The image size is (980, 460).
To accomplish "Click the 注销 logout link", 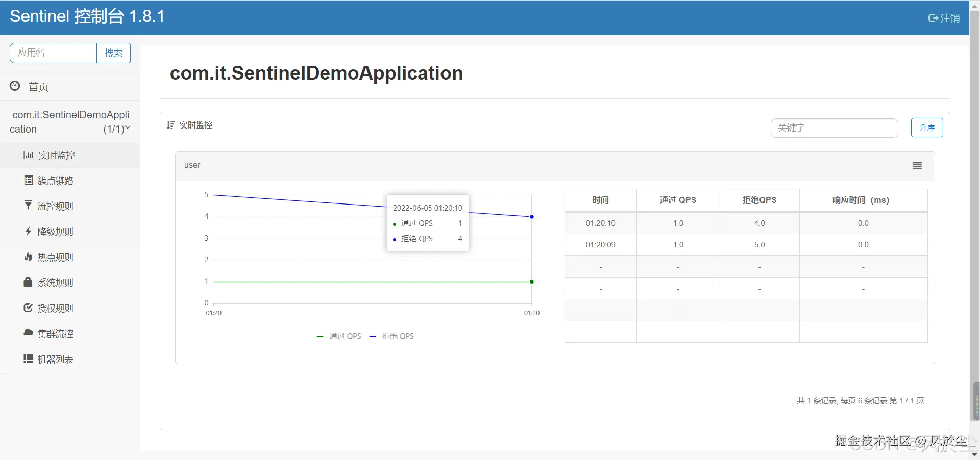I will pyautogui.click(x=944, y=18).
